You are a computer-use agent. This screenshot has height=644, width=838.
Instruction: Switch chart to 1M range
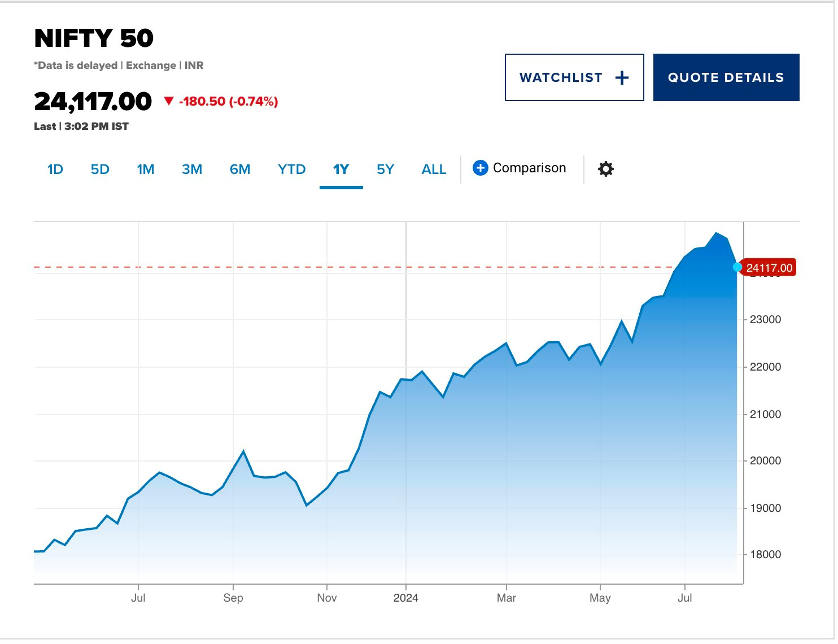tap(145, 169)
